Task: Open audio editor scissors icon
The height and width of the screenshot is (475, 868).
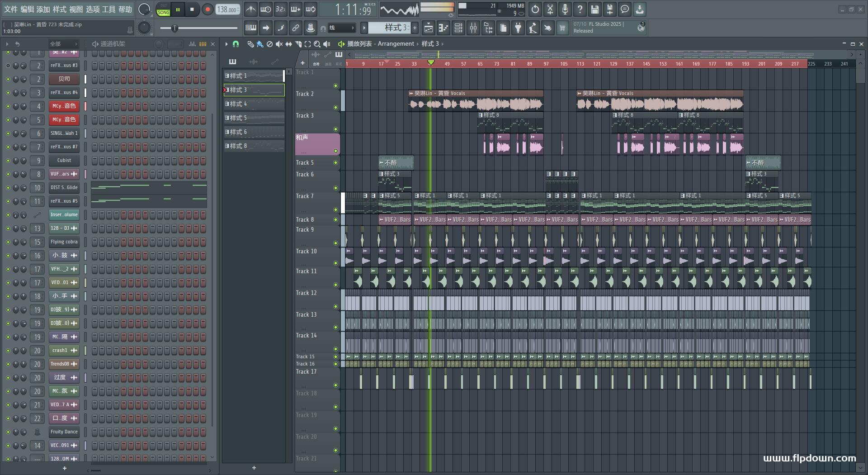Action: (550, 9)
